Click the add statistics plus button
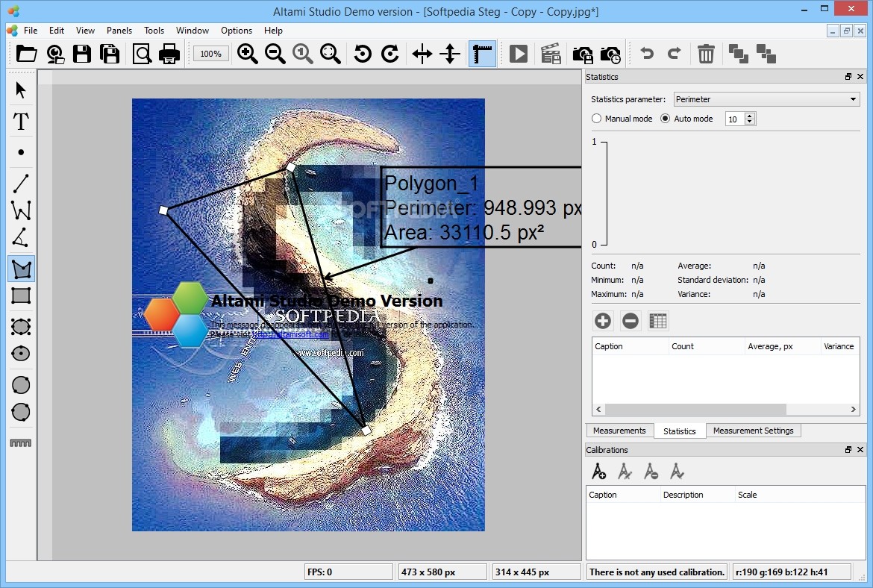The image size is (873, 588). [x=602, y=321]
